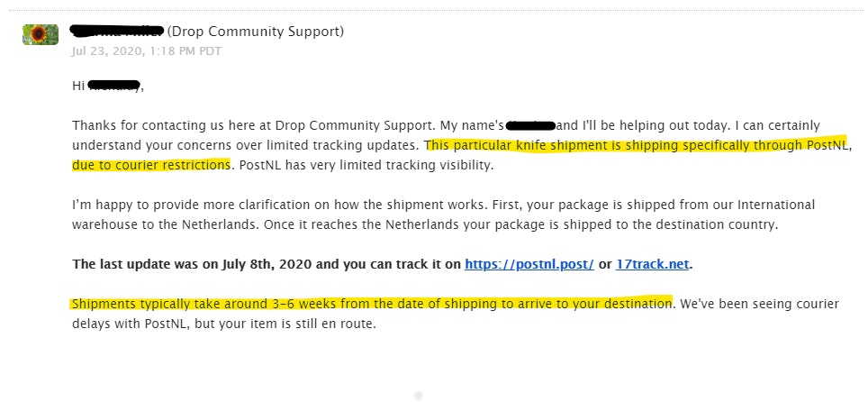
Task: Click the small gray dot below the message
Action: 417,395
